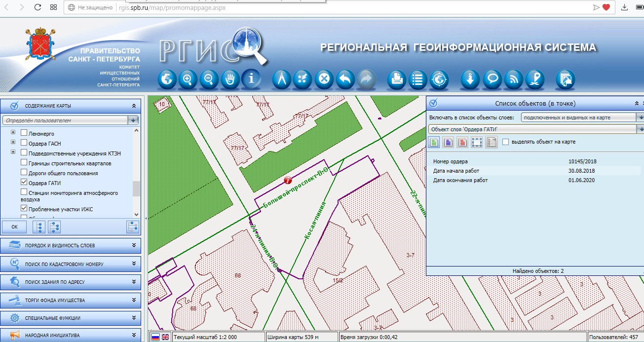The width and height of the screenshot is (644, 342).
Task: Click the layer list vertical scrollbar thumb
Action: (x=136, y=188)
